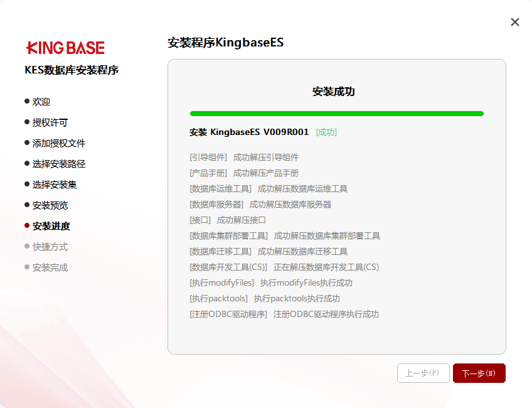
Task: Click the 成功解压接口 log line
Action: (242, 220)
